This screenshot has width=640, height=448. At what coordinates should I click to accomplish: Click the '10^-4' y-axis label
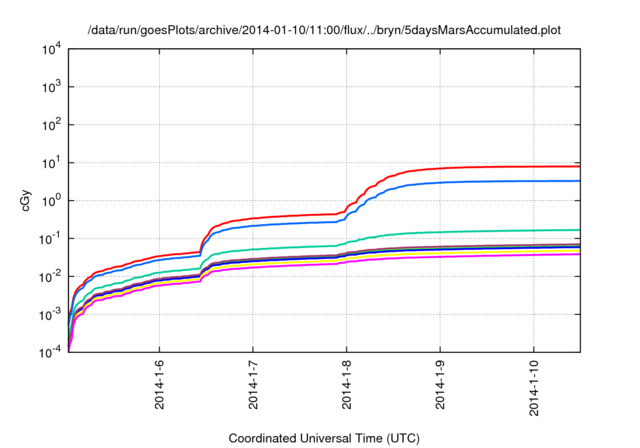pyautogui.click(x=51, y=352)
